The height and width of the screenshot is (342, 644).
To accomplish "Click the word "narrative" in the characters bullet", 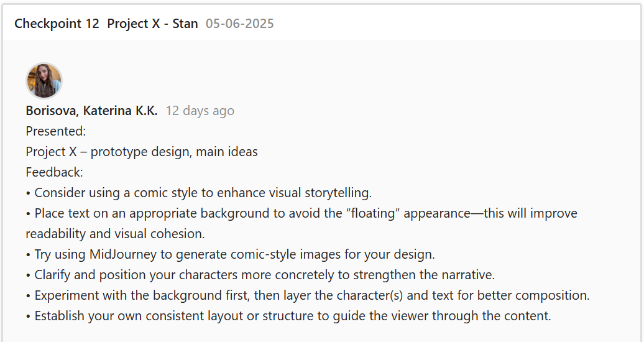I will [x=467, y=275].
